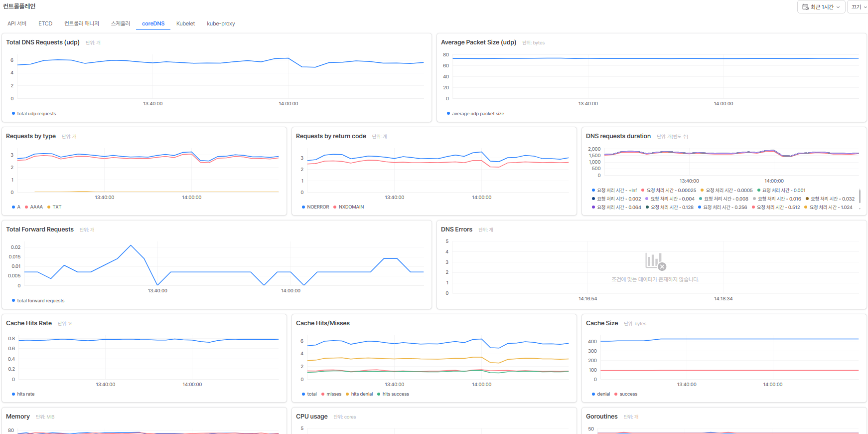Click the Total Forward Requests panel title
The image size is (868, 434).
tap(40, 229)
